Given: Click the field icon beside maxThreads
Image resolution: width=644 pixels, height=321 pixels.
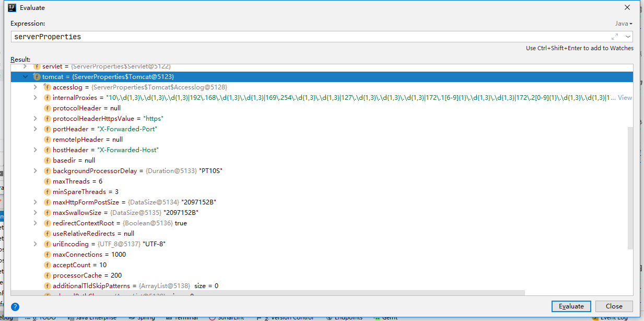Looking at the screenshot, I should [47, 181].
